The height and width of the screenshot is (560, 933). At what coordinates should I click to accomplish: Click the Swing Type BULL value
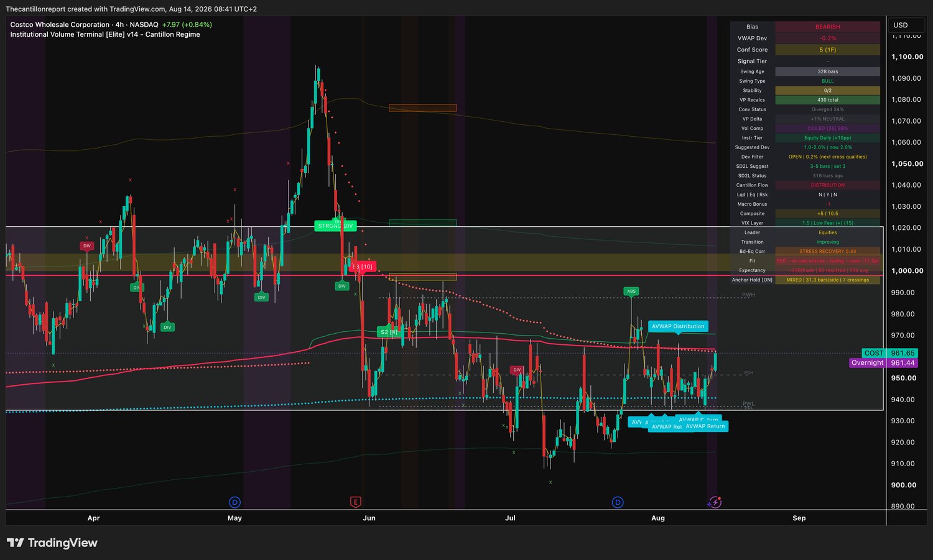(827, 81)
